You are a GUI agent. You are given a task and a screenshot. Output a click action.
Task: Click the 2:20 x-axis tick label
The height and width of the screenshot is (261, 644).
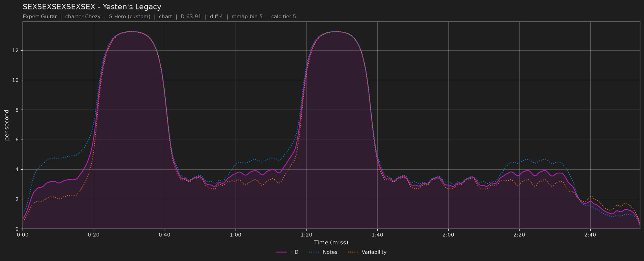point(519,235)
